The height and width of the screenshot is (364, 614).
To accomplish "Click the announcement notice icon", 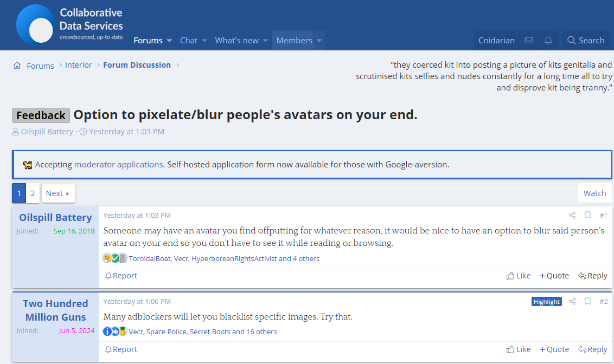I will 28,165.
